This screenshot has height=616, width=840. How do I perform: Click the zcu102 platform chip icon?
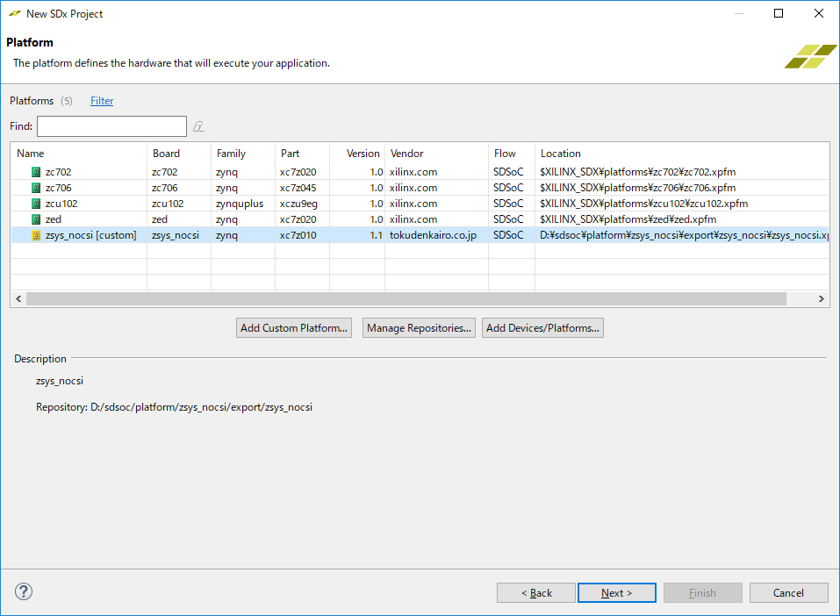tap(36, 204)
